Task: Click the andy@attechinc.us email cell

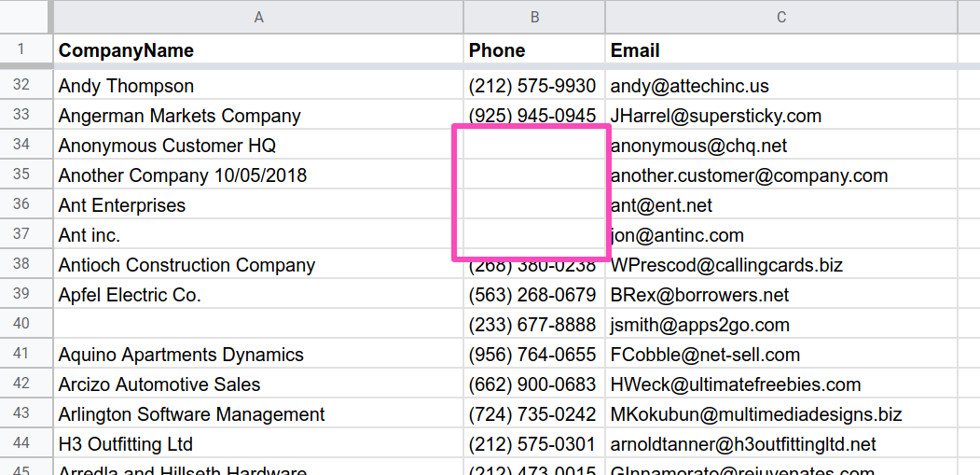Action: (x=781, y=86)
